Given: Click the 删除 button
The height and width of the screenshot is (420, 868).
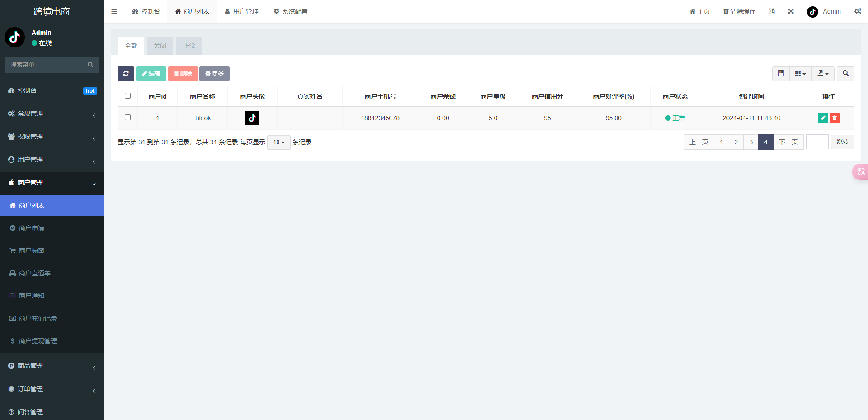Looking at the screenshot, I should click(183, 74).
